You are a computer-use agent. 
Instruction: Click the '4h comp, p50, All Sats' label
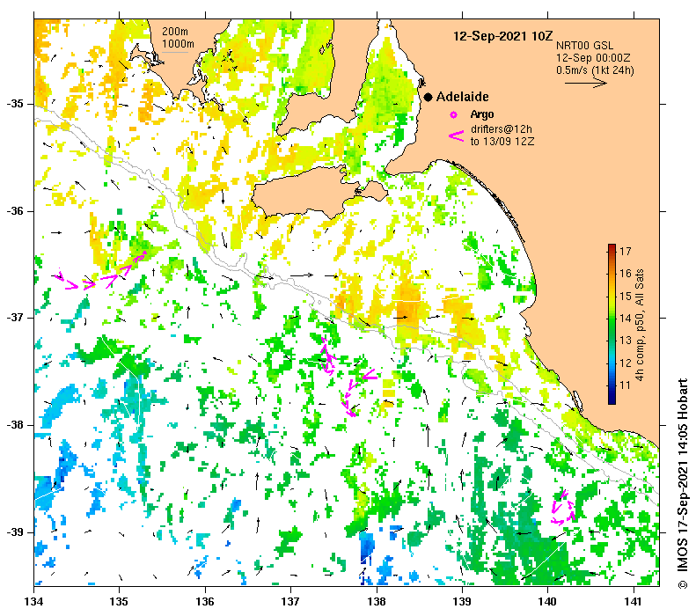[x=639, y=325]
